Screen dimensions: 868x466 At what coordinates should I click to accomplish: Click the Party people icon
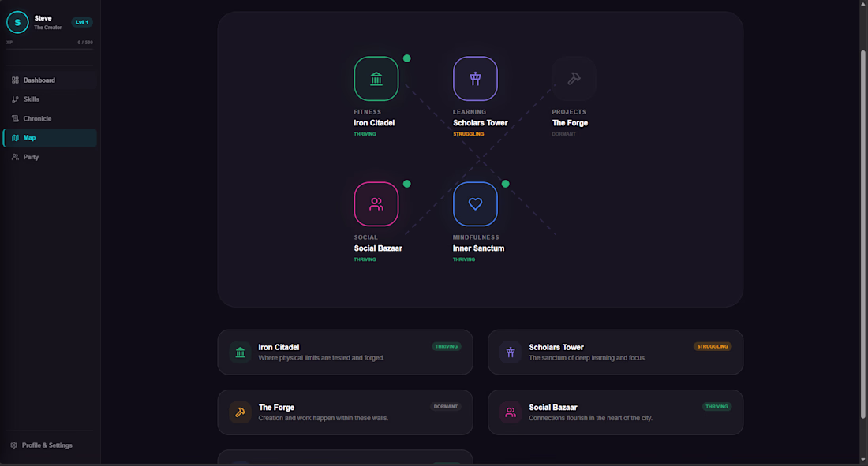pyautogui.click(x=15, y=157)
